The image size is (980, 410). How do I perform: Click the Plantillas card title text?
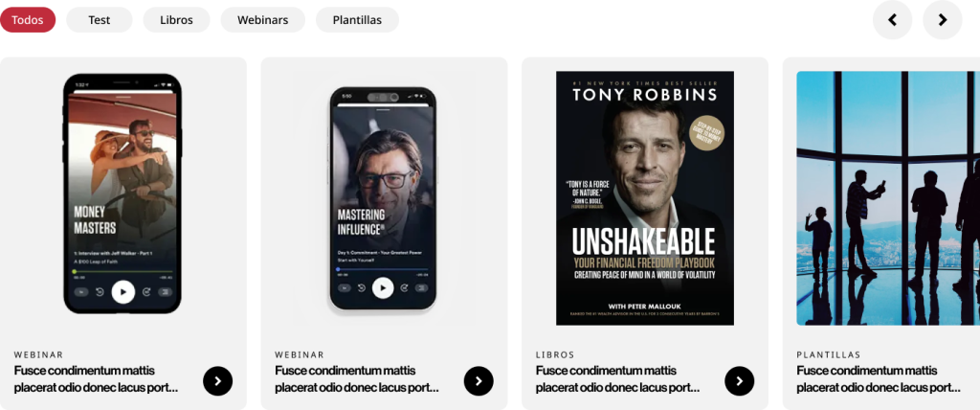879,379
